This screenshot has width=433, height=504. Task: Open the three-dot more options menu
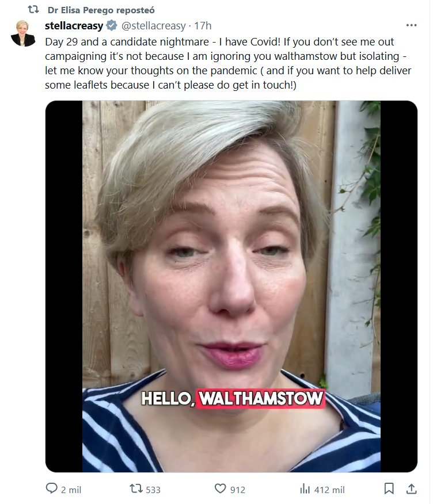tap(411, 25)
